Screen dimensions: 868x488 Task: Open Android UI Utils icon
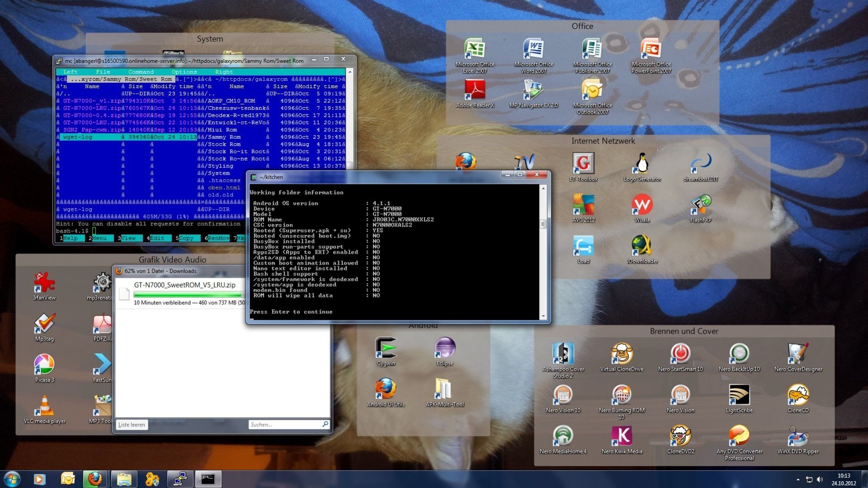pos(386,393)
